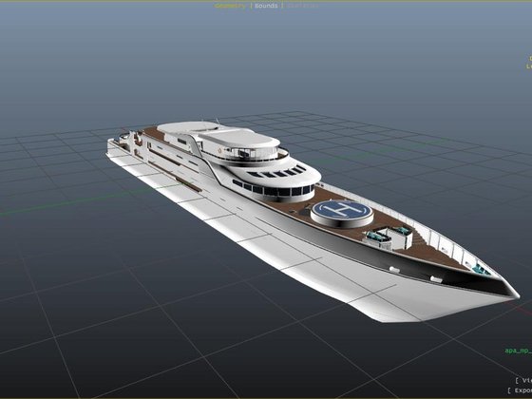Click the yacht's upper bridge roof
The image size is (532, 399).
[240, 139]
